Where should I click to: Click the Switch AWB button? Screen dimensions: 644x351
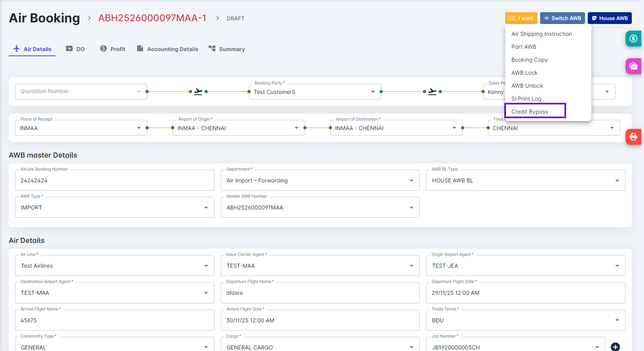562,18
